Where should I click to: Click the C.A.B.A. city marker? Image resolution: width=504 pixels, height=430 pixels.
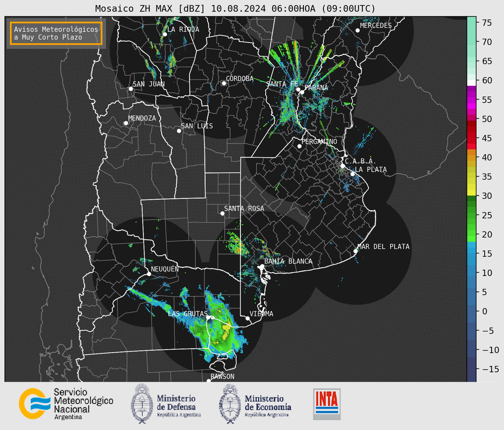point(343,166)
